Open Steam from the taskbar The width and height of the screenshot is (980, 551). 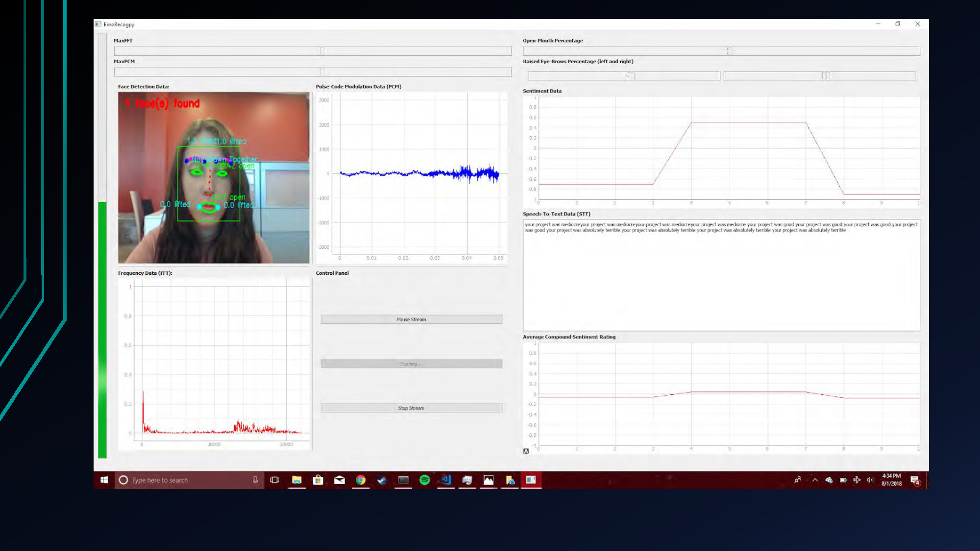(381, 480)
